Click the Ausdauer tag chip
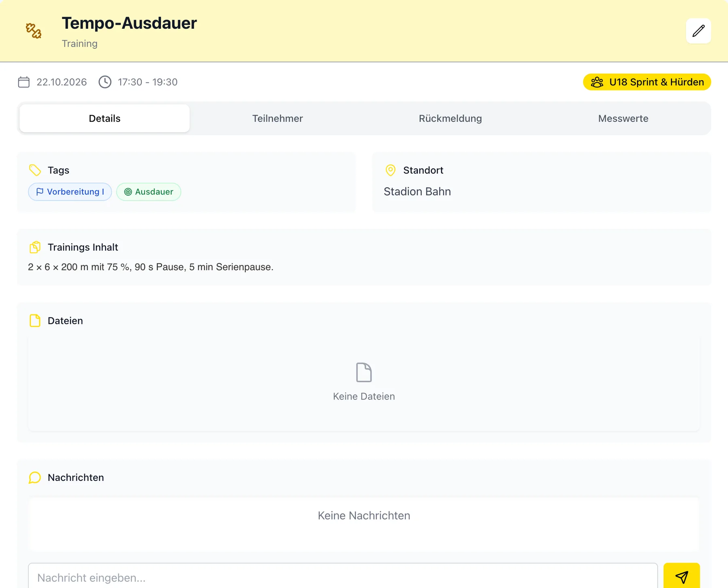This screenshot has height=588, width=728. tap(148, 192)
